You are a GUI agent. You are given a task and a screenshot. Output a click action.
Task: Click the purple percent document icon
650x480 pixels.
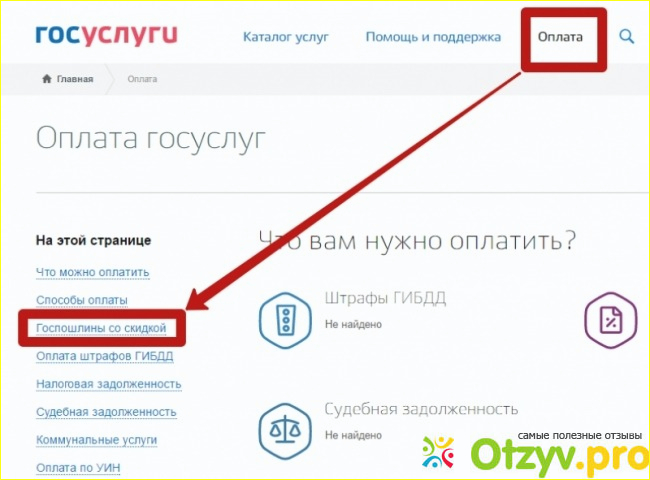click(x=608, y=318)
